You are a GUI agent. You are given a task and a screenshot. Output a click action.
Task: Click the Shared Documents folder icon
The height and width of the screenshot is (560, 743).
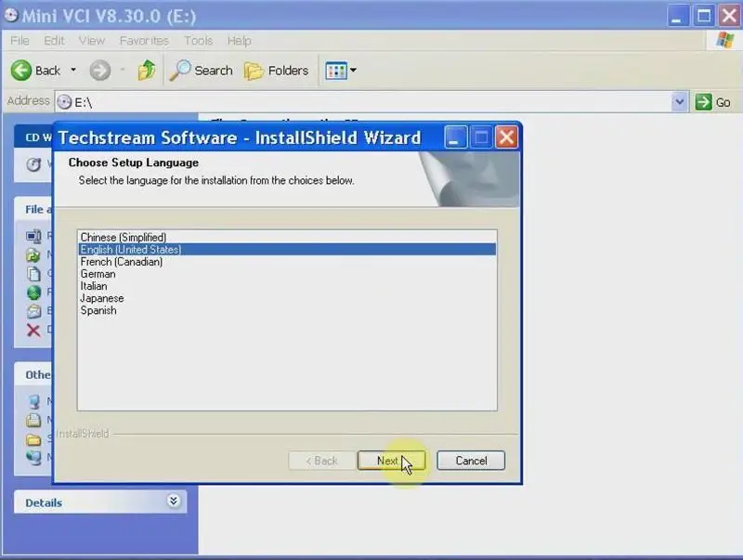[33, 440]
